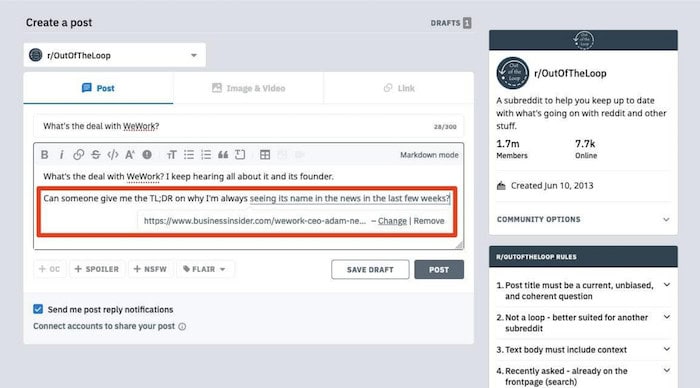Switch editor to Markdown mode
Screen dimensions: 700x388
coord(429,155)
